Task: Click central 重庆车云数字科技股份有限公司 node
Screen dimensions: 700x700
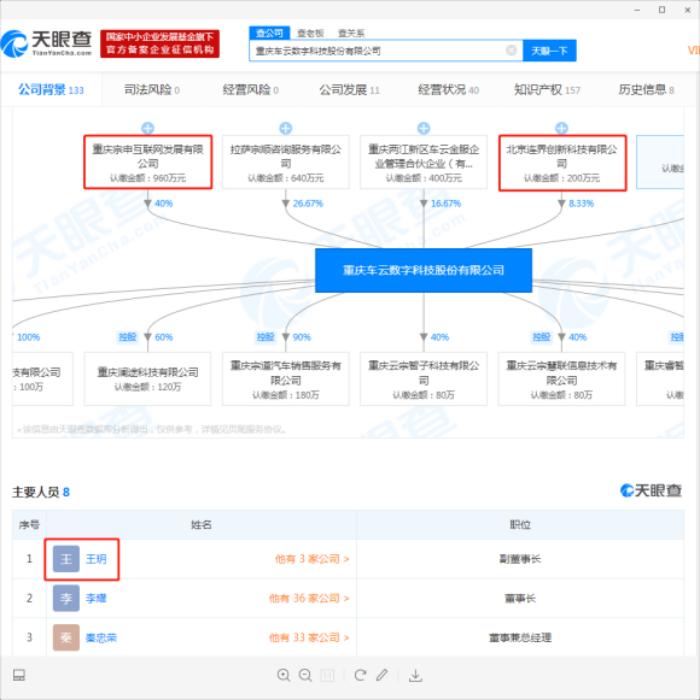Action: click(x=424, y=270)
